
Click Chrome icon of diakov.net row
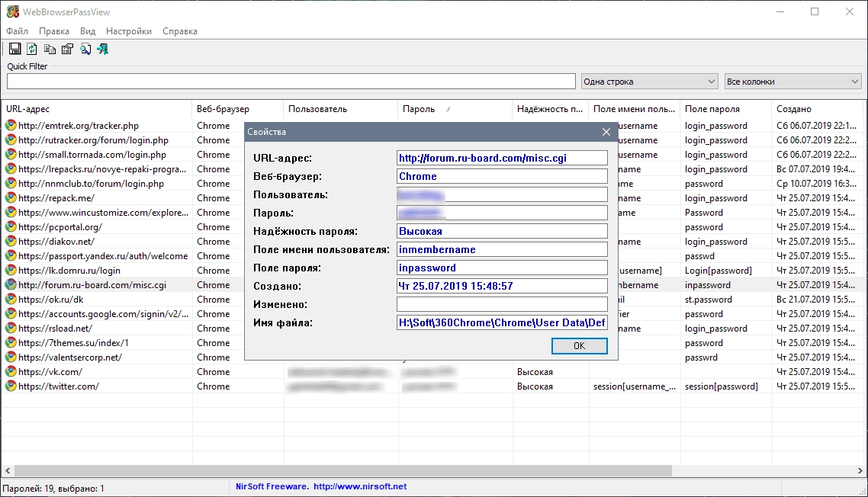pyautogui.click(x=11, y=242)
